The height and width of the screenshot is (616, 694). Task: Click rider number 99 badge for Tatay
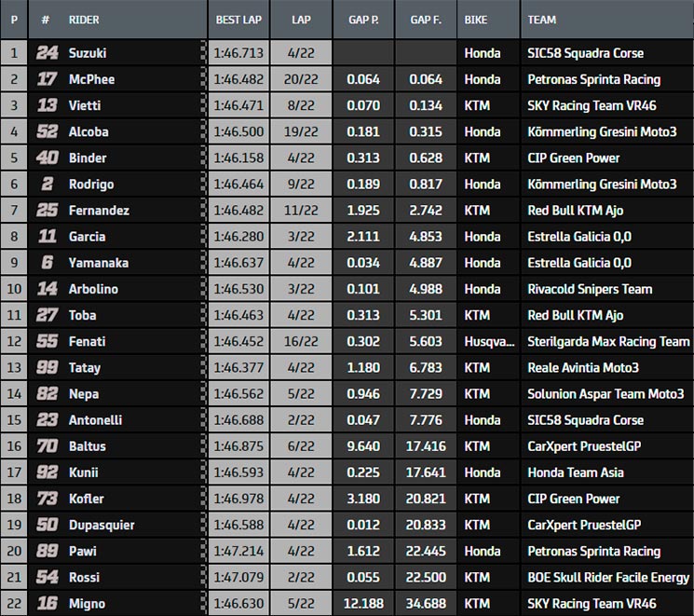[47, 367]
